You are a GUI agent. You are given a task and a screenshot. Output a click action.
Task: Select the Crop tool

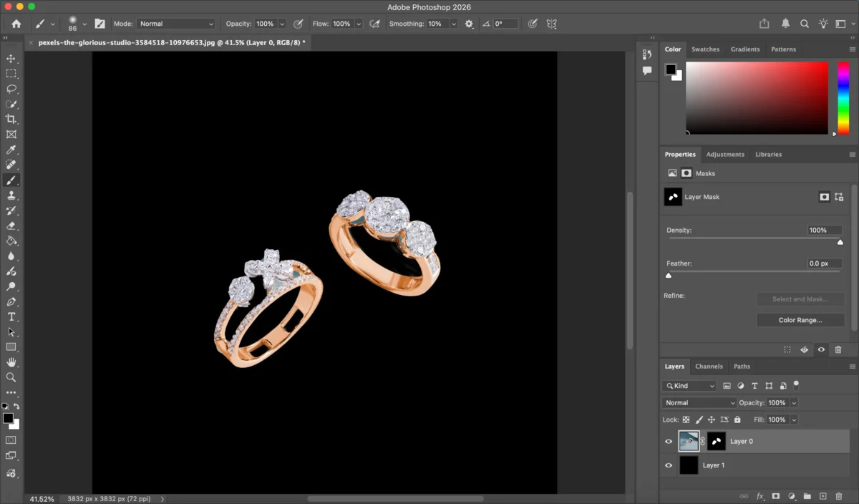[11, 119]
